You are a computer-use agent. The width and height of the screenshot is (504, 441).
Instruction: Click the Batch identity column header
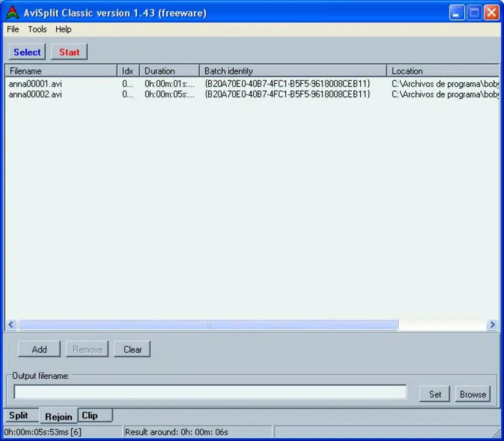click(x=292, y=71)
